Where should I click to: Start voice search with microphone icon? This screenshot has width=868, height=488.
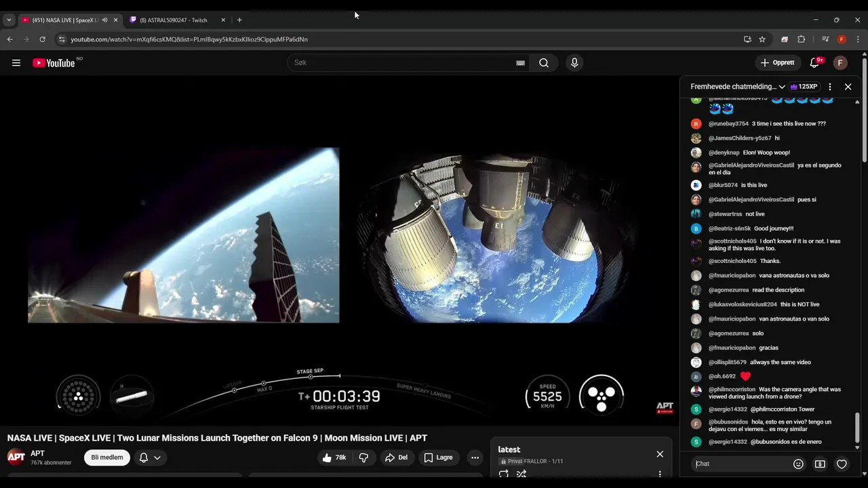point(574,63)
